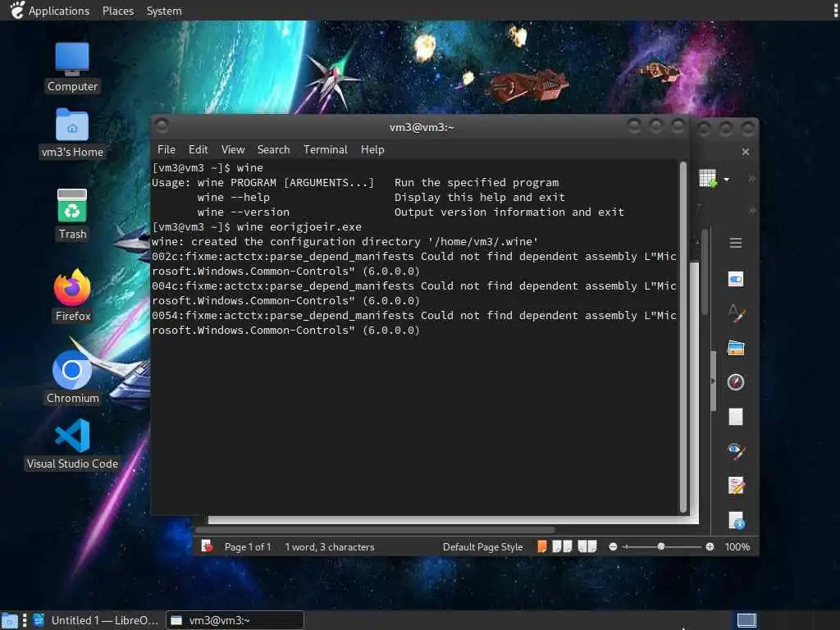Open the Navigator deck in LibreOffice sidebar
The width and height of the screenshot is (840, 630).
pos(736,382)
